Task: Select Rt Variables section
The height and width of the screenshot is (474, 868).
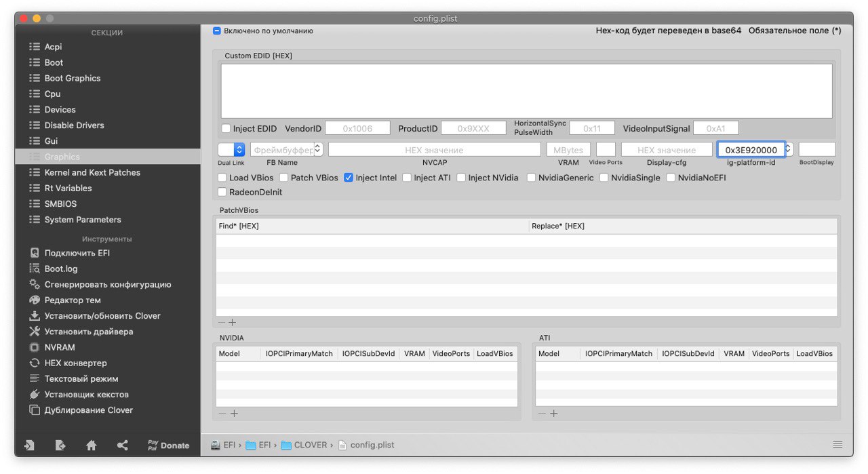Action: 68,188
